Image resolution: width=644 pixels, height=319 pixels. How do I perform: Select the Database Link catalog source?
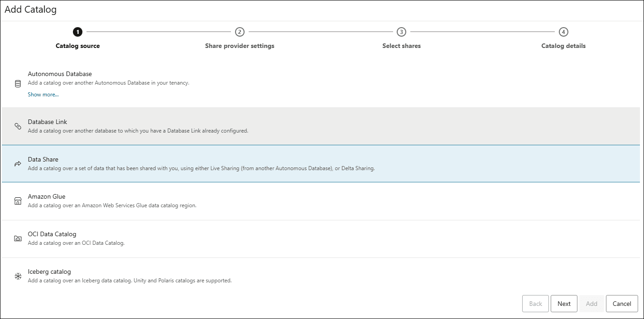point(181,126)
